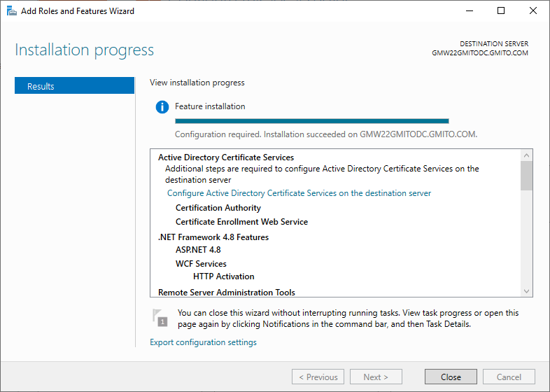The width and height of the screenshot is (550, 392).
Task: Click the Feature installation progress bar
Action: (x=312, y=121)
